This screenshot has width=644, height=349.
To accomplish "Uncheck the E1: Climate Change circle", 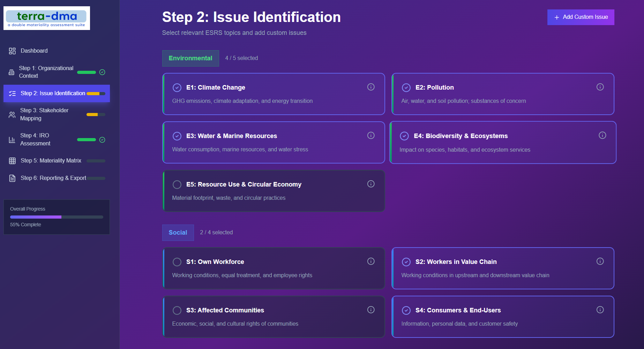I will click(x=177, y=88).
